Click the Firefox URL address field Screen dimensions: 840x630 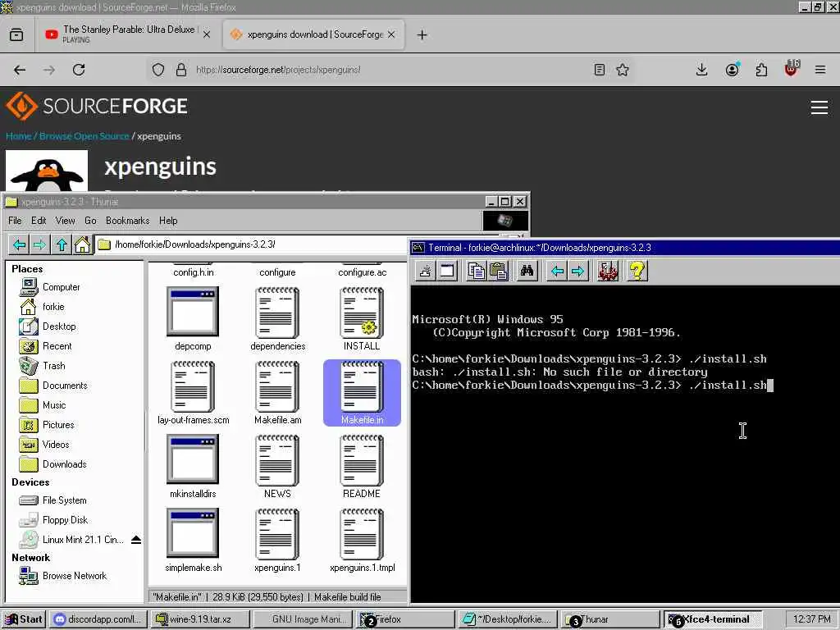pyautogui.click(x=391, y=70)
